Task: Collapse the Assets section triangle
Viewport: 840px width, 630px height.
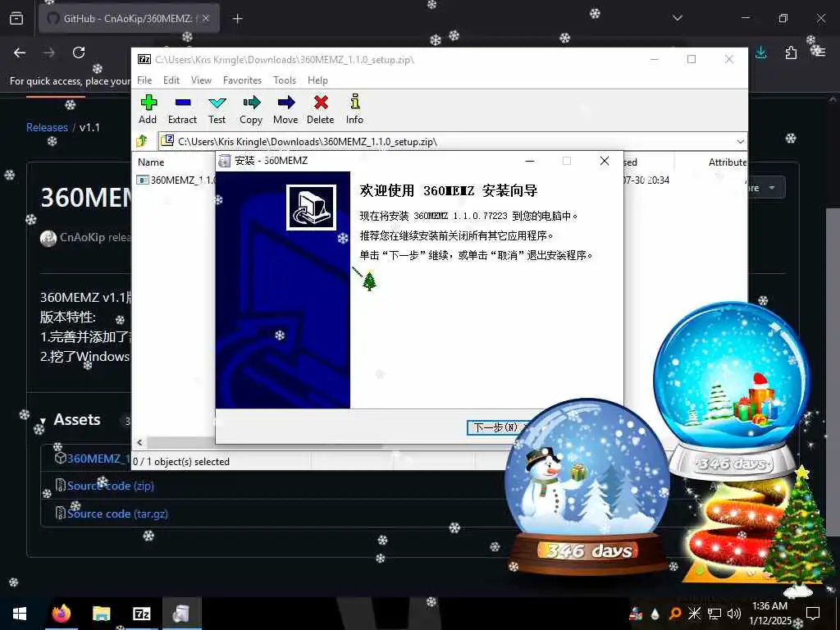Action: click(x=43, y=421)
